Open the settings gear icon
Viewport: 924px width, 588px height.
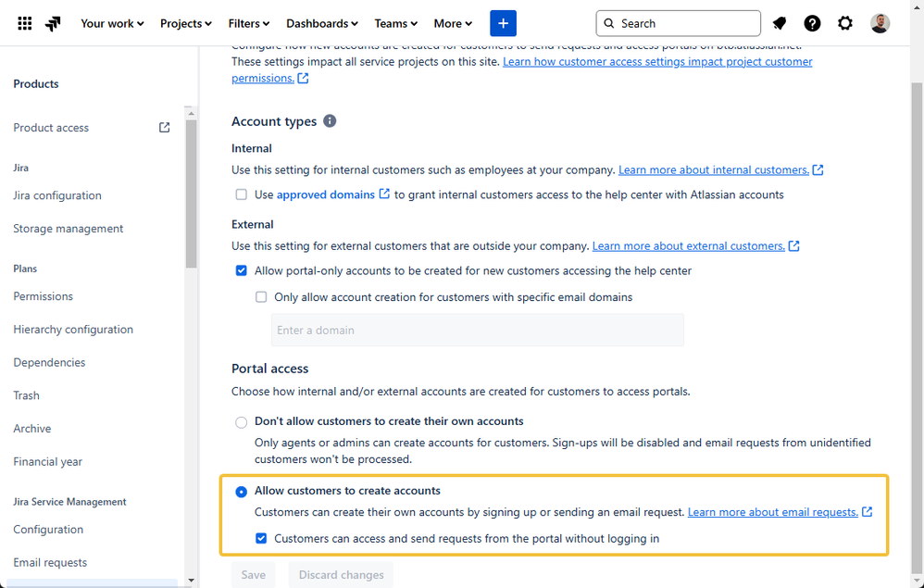[845, 23]
